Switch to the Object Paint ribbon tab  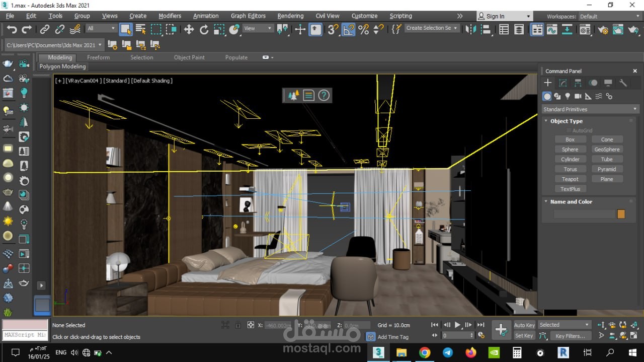tap(189, 57)
